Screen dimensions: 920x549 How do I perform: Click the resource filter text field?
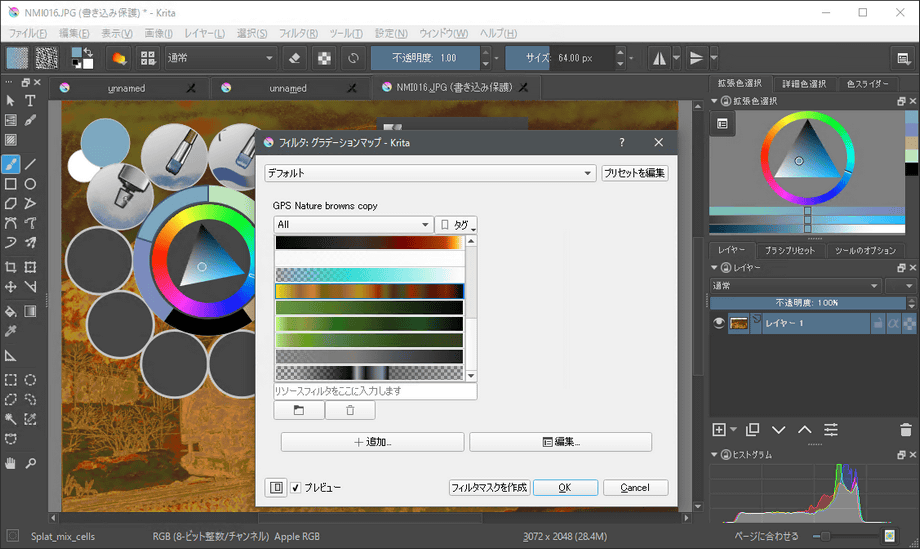coord(376,391)
